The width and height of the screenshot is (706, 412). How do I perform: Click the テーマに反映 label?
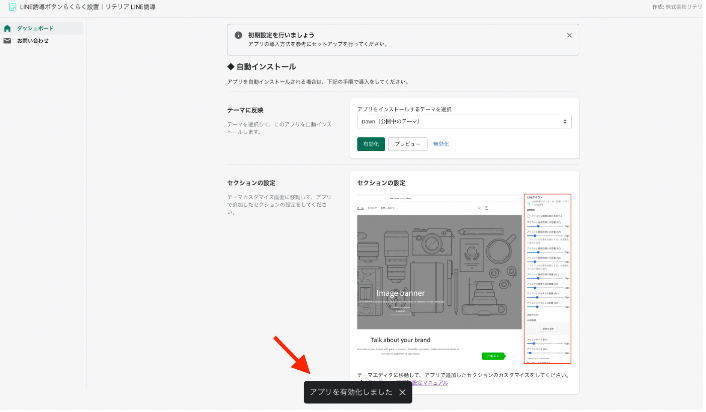(246, 111)
